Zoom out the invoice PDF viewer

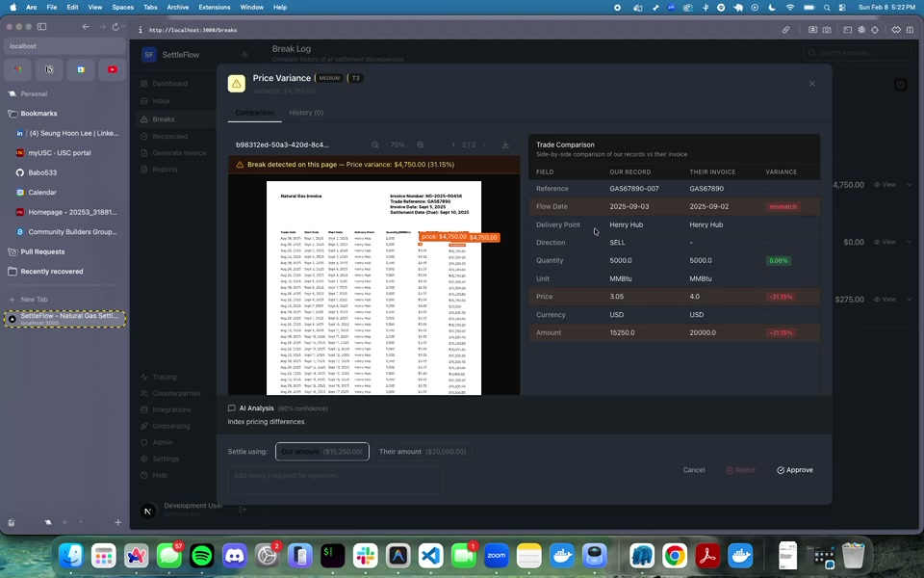coord(375,145)
